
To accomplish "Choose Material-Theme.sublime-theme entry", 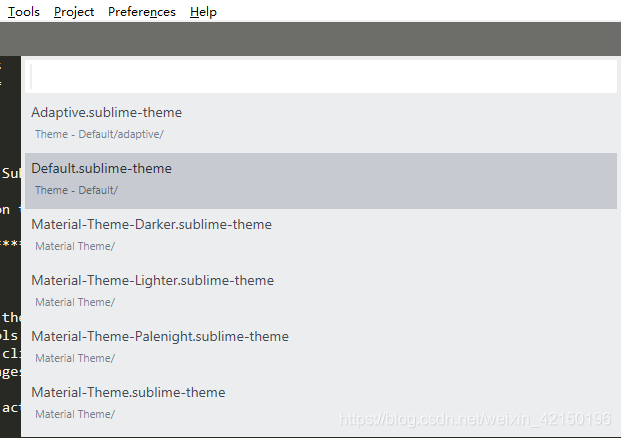I will tap(321, 404).
